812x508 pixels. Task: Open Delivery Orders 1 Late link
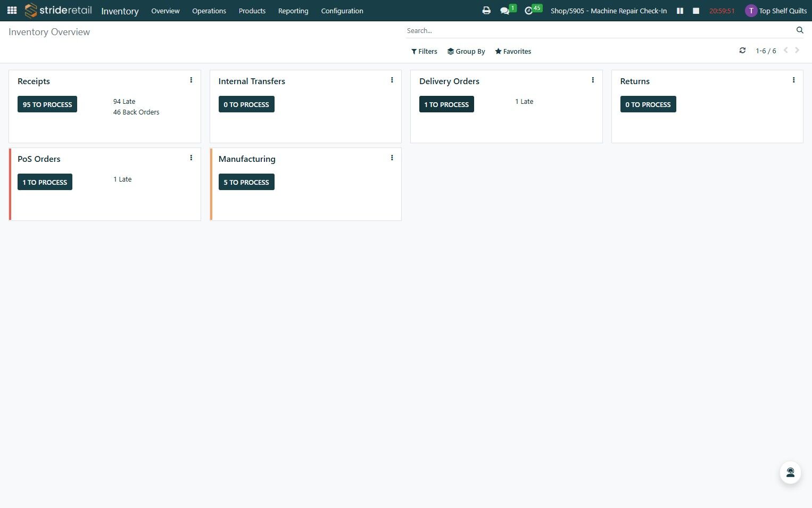(524, 102)
